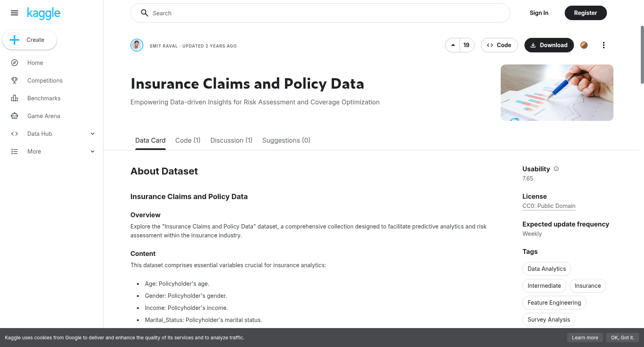644x347 pixels.
Task: Switch to the Code (1) tab
Action: pos(188,140)
